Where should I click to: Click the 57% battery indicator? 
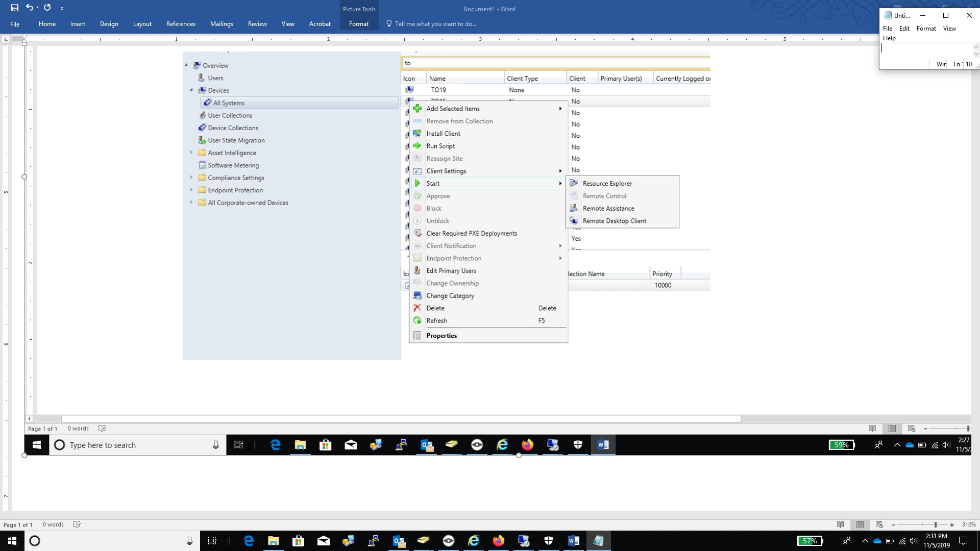pos(810,541)
